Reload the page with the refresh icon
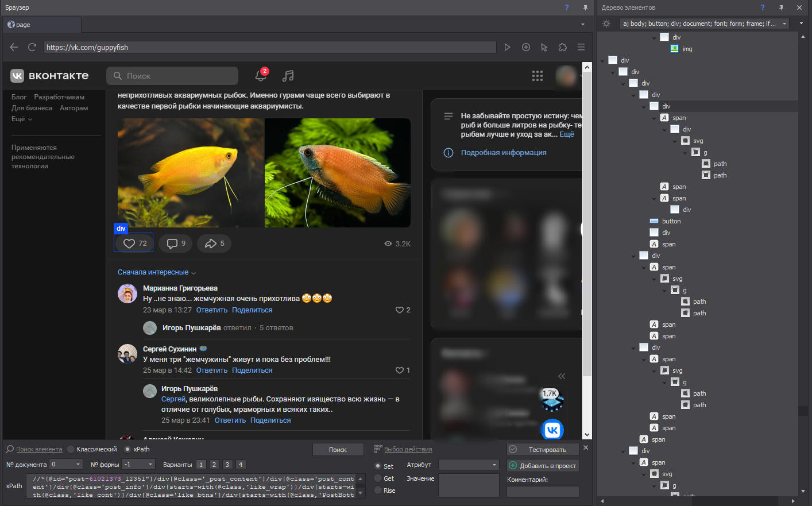The image size is (812, 506). pyautogui.click(x=32, y=47)
